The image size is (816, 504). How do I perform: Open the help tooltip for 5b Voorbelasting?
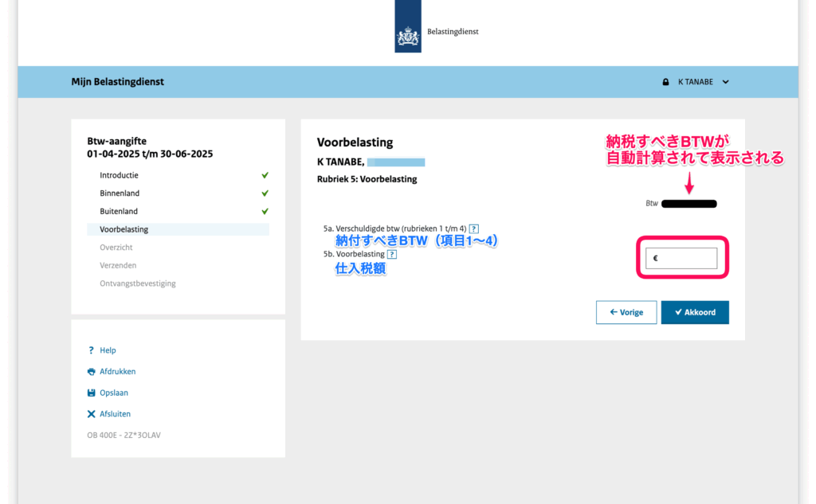click(x=391, y=254)
